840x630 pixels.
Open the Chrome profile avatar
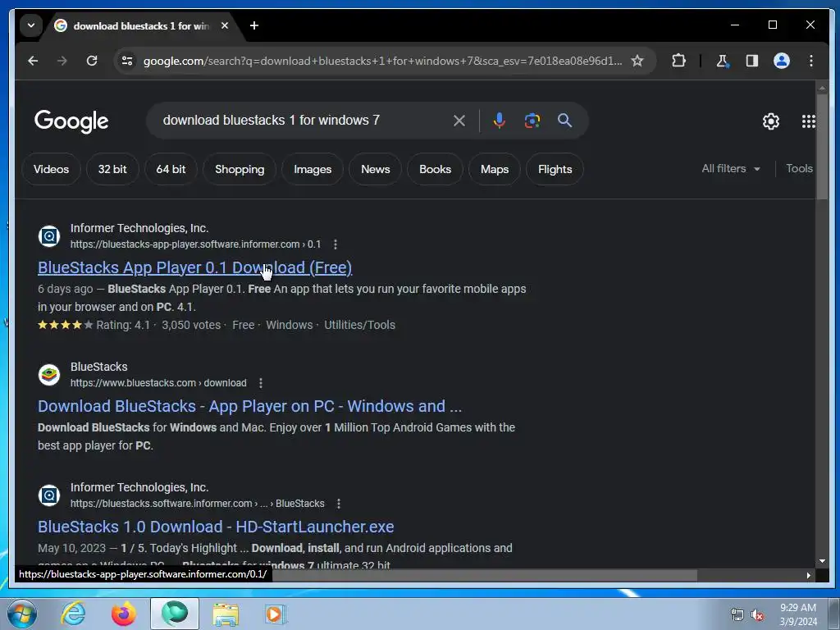782,61
